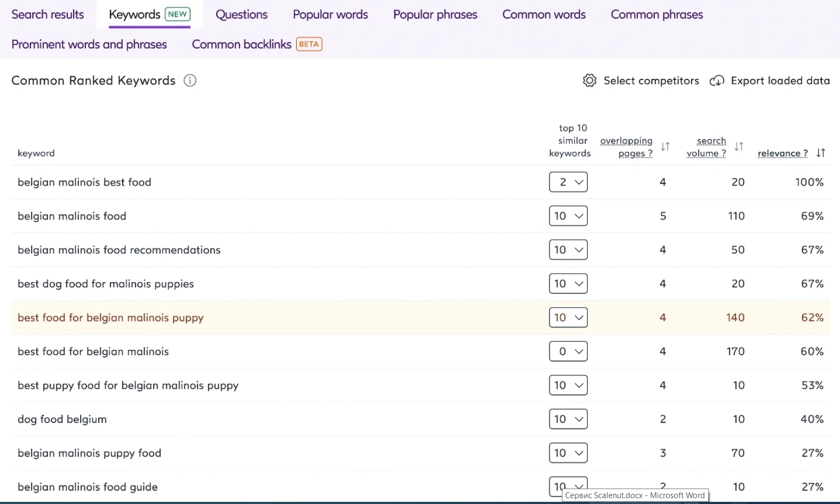840x504 pixels.
Task: Sort by search volume arrows icon
Action: 739,146
